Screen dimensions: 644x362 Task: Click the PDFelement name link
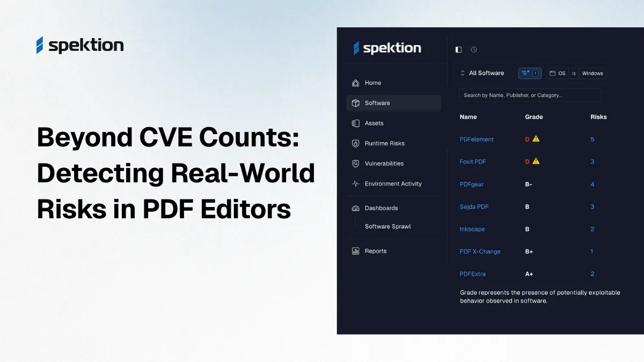click(x=477, y=139)
